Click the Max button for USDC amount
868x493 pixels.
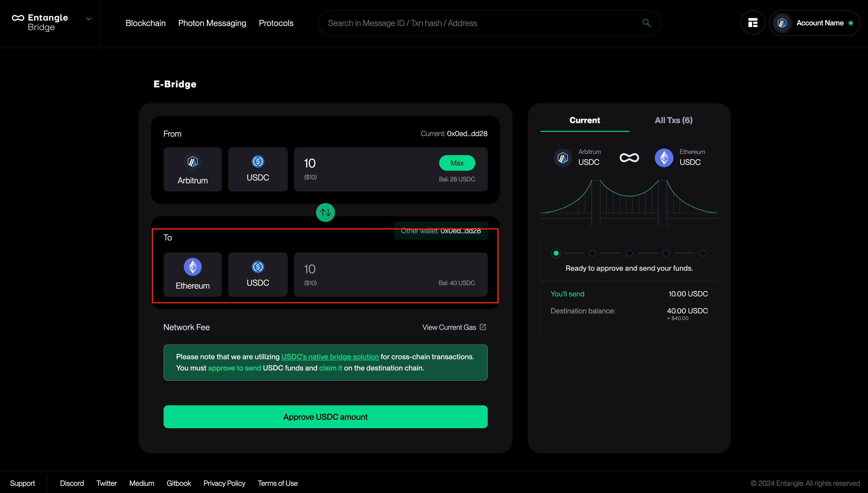457,163
